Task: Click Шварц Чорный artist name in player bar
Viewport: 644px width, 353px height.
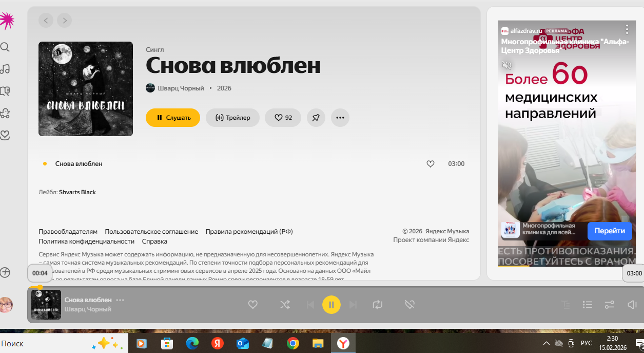Action: pyautogui.click(x=88, y=309)
